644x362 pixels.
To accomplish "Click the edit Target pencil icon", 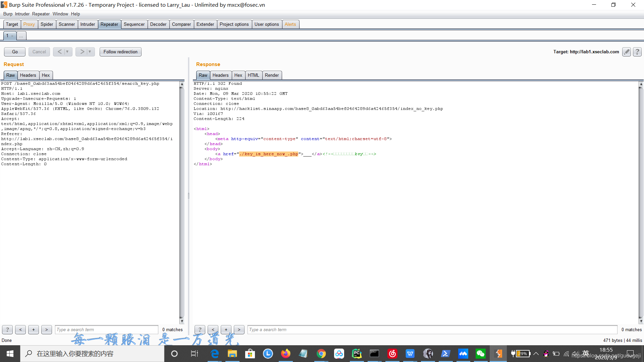I will [x=627, y=51].
